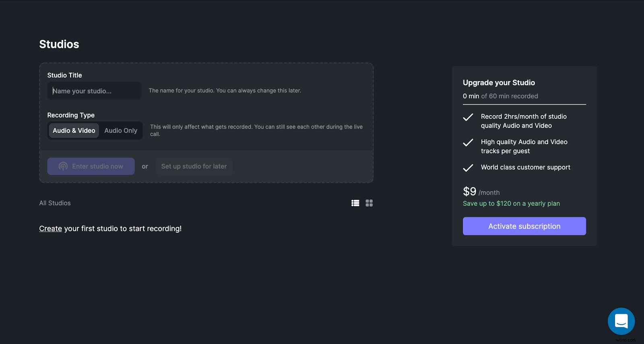Click the All Studios section label
This screenshot has width=644, height=344.
tap(55, 203)
